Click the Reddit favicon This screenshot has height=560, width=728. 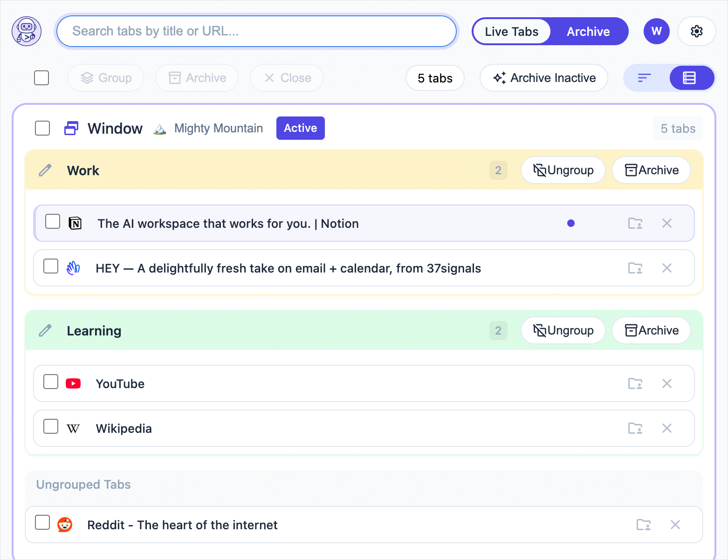65,525
